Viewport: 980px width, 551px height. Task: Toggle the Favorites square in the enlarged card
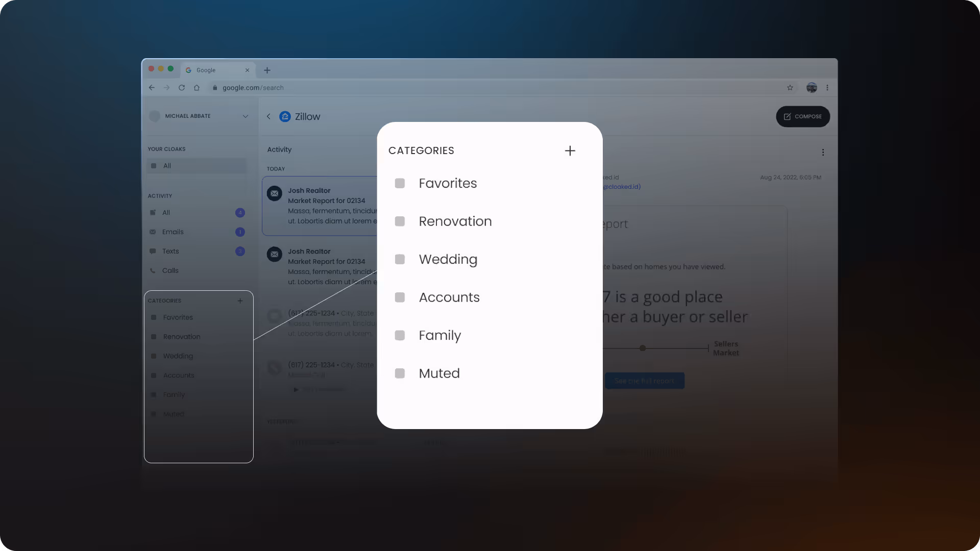400,183
